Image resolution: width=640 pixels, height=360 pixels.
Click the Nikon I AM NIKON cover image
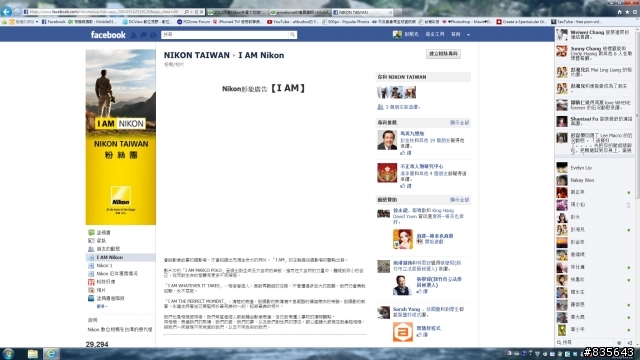tap(120, 137)
